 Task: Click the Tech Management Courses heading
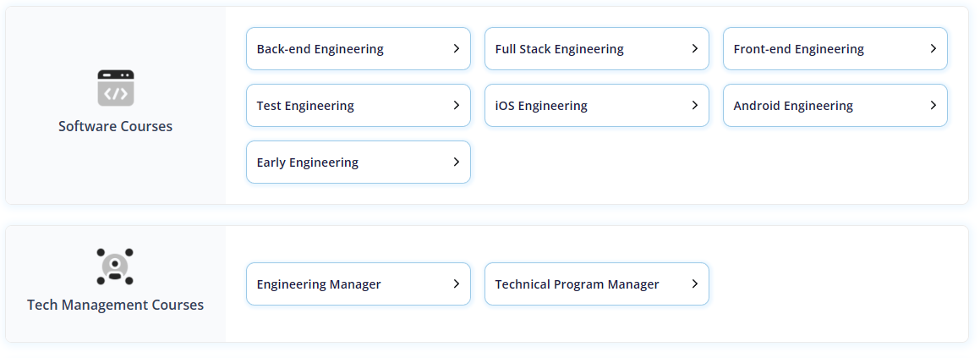click(x=116, y=305)
